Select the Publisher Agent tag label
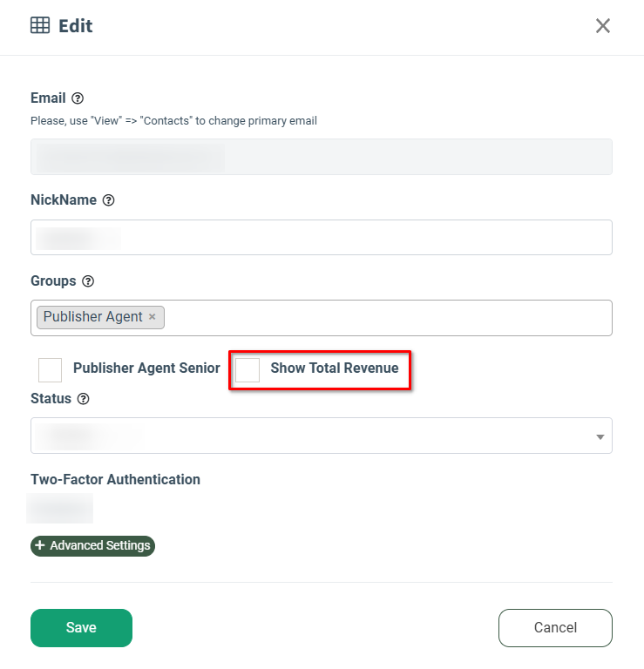 click(x=92, y=317)
